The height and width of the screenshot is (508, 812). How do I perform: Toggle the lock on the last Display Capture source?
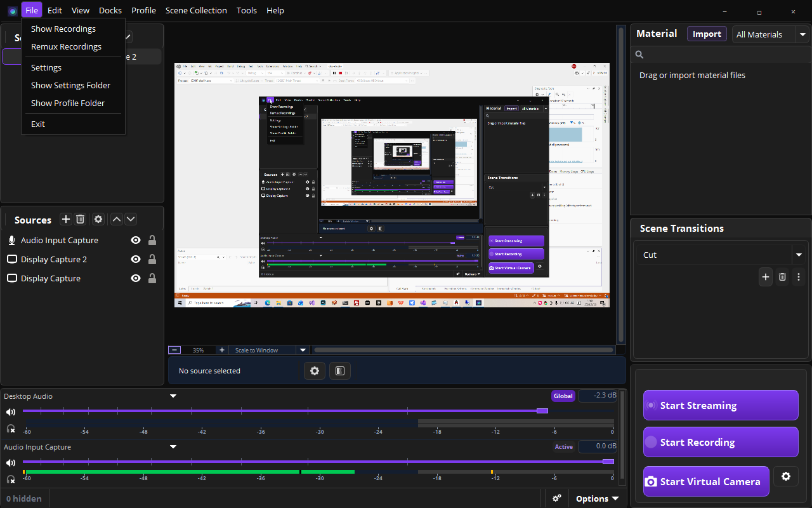(x=152, y=278)
